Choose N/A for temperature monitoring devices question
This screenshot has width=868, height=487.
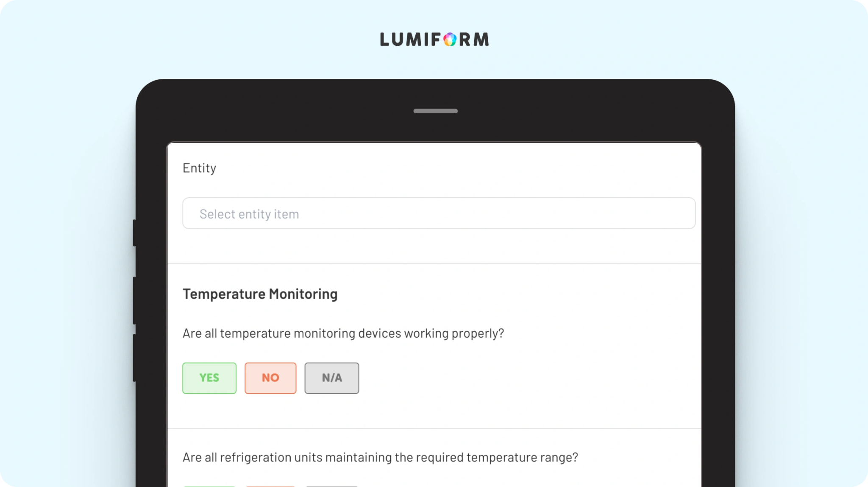pyautogui.click(x=331, y=378)
